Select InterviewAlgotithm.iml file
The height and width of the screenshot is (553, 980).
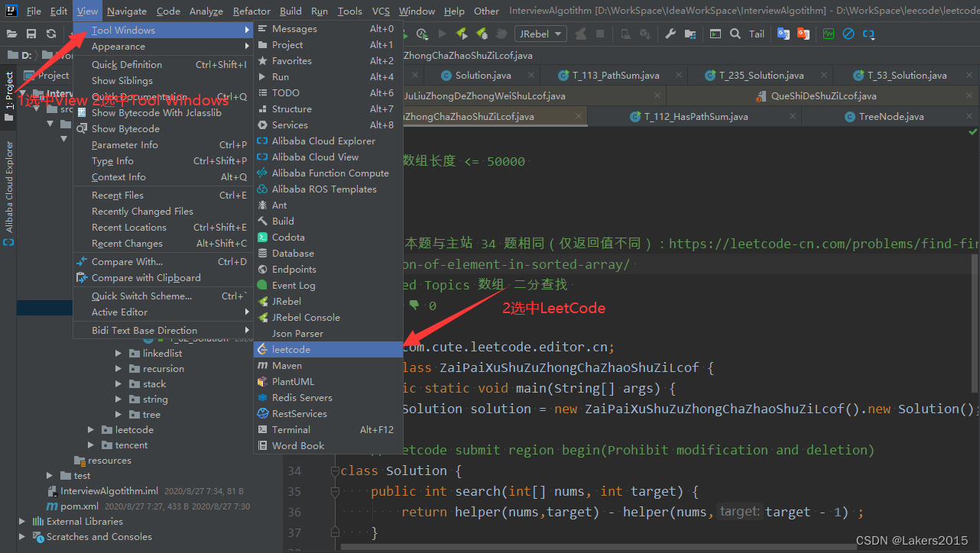click(109, 491)
